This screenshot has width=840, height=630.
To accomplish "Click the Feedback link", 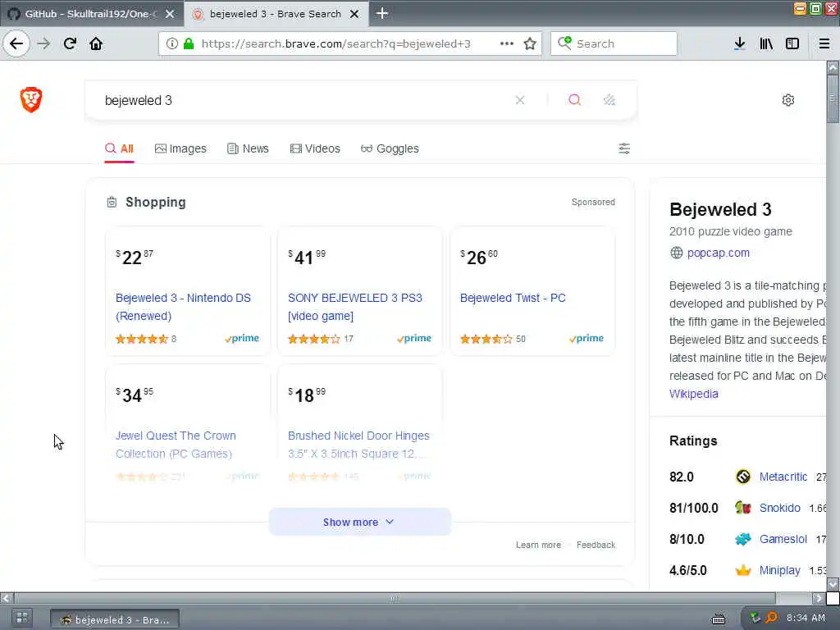I will point(596,545).
